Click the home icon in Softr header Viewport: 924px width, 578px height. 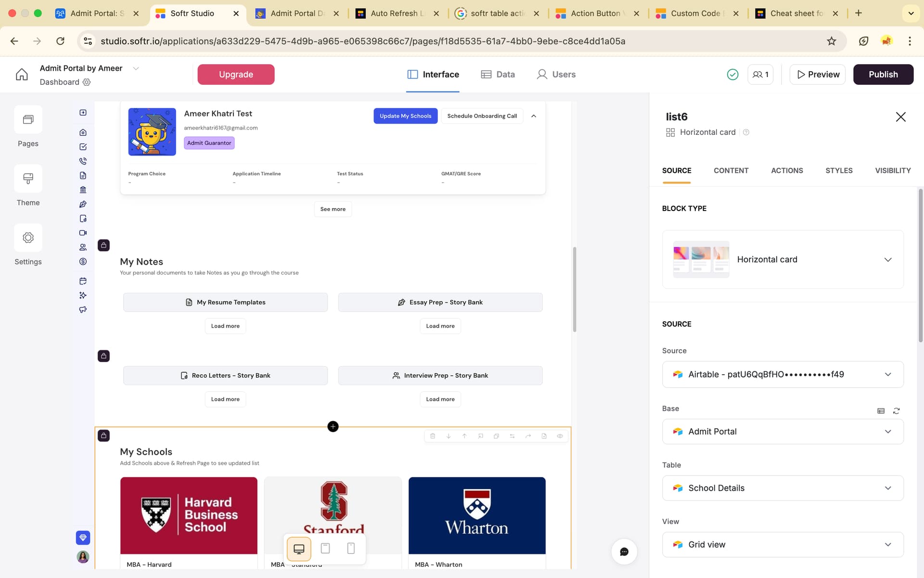[x=22, y=74]
